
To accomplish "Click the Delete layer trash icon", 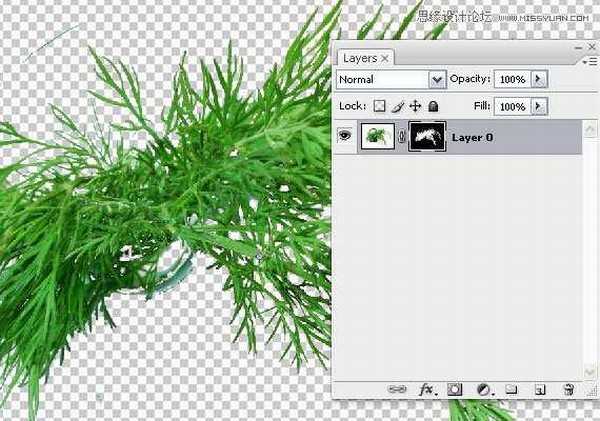I will [568, 388].
